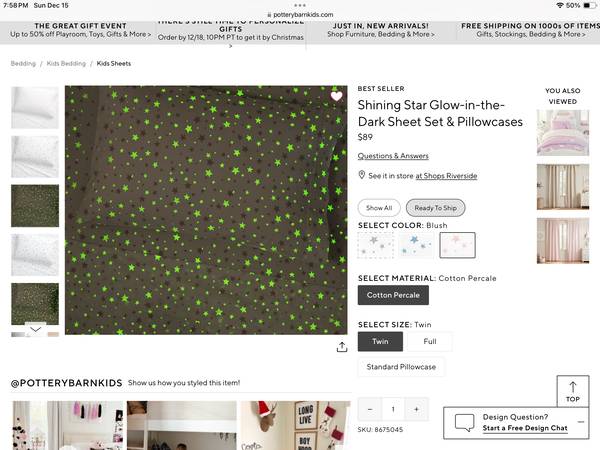Screen dimensions: 600x450
Task: Click the chat bubble icon for Design Question
Action: (x=465, y=422)
